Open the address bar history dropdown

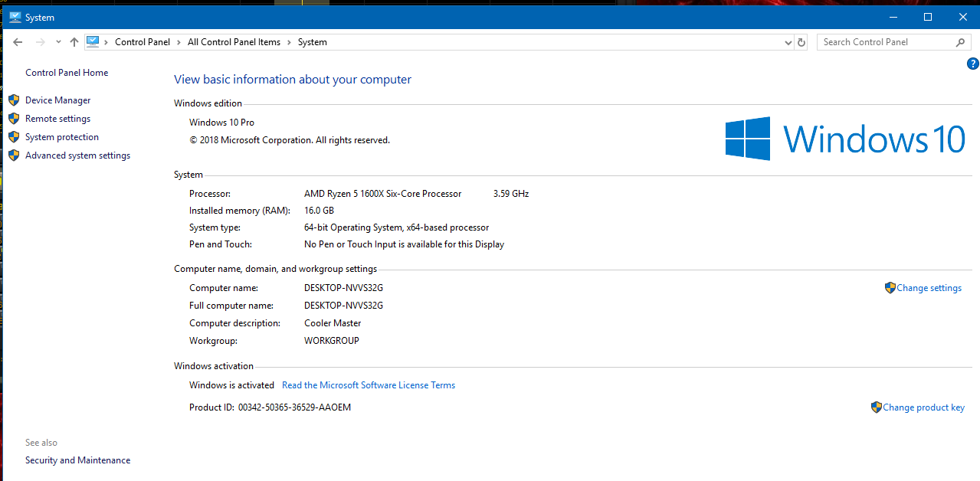(x=788, y=42)
